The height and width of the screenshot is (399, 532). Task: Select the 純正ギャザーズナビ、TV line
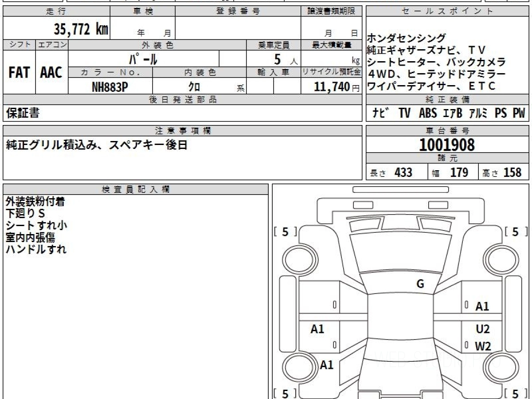pyautogui.click(x=426, y=51)
